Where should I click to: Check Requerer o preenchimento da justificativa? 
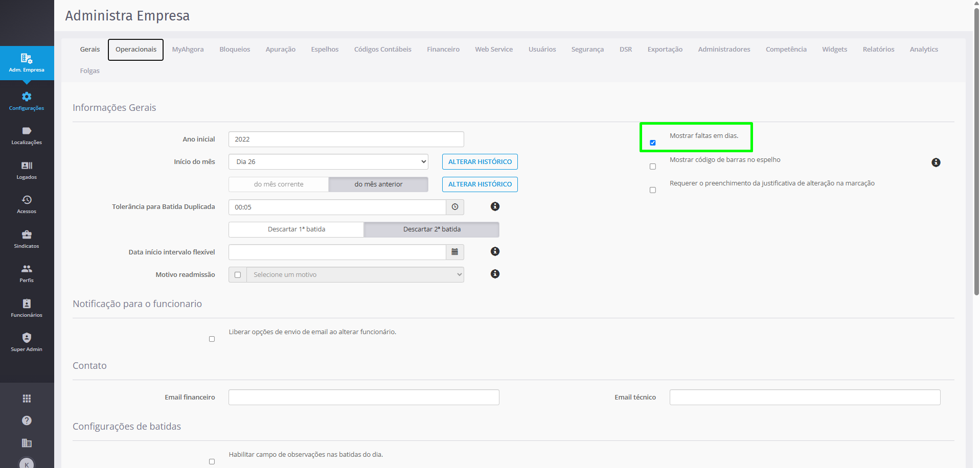click(x=653, y=190)
